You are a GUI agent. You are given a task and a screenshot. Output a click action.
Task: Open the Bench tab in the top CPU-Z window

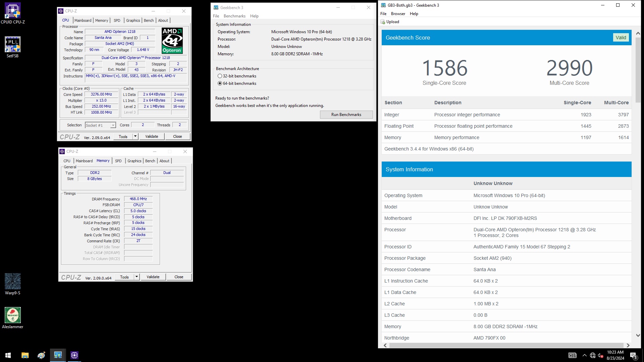[x=149, y=20]
